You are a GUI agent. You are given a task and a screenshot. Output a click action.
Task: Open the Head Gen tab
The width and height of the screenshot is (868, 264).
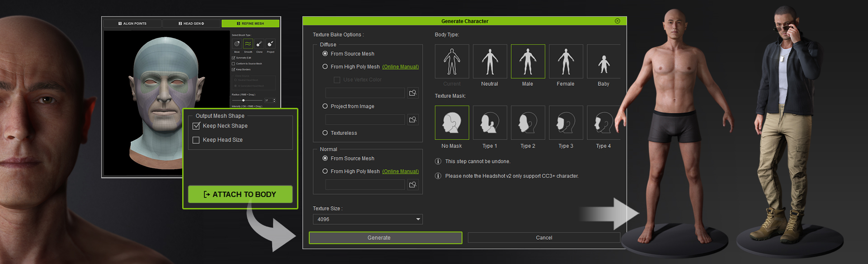[x=191, y=23]
